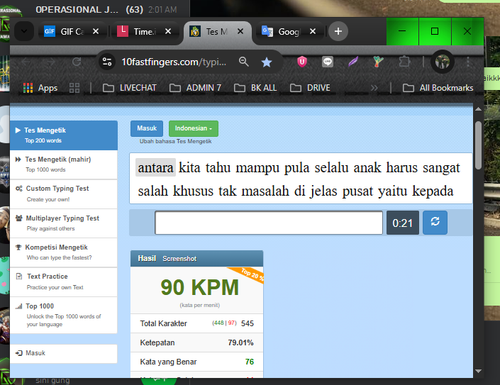Open the browser profile avatar
Screen dimensions: 500x385
[x=442, y=62]
